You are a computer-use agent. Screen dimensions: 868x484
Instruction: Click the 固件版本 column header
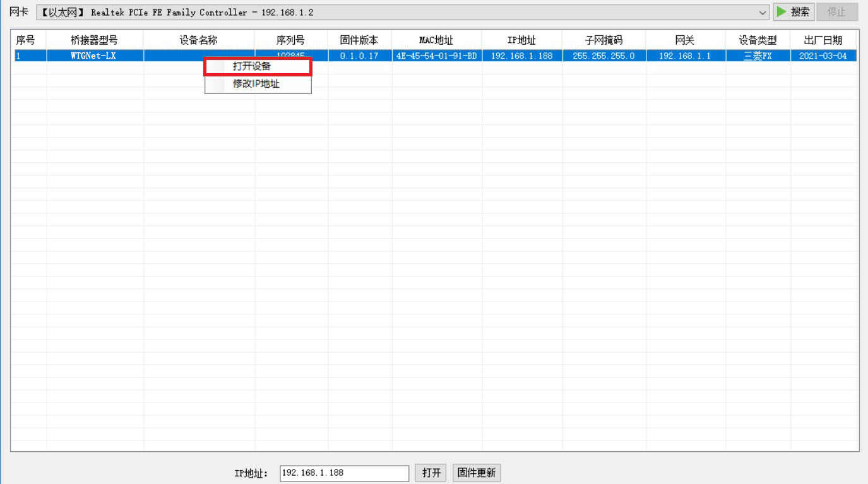click(x=359, y=40)
